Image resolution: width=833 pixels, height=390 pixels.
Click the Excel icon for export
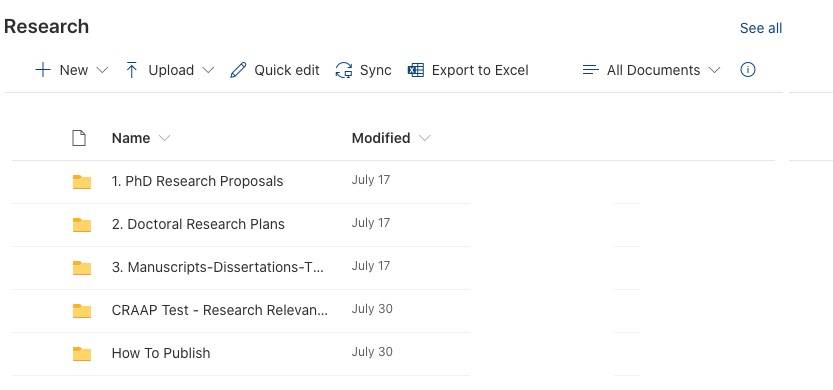(416, 70)
